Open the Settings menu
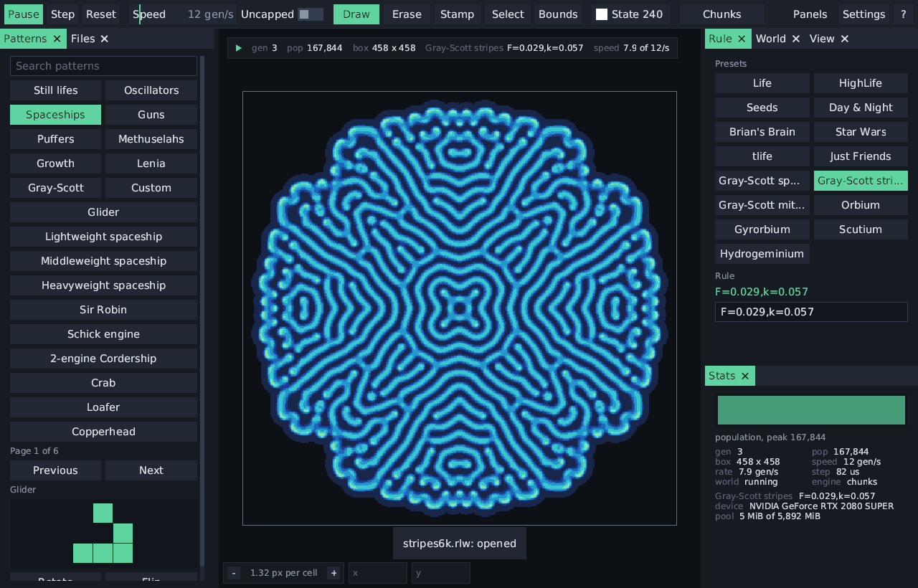This screenshot has height=588, width=918. tap(864, 14)
